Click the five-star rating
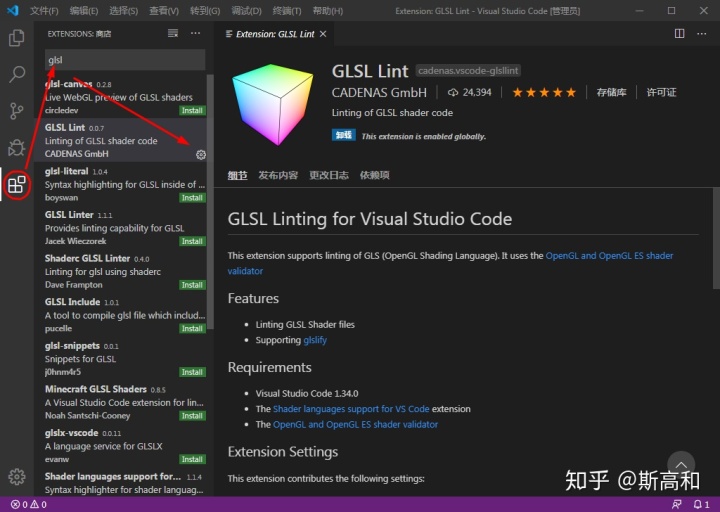 click(544, 92)
